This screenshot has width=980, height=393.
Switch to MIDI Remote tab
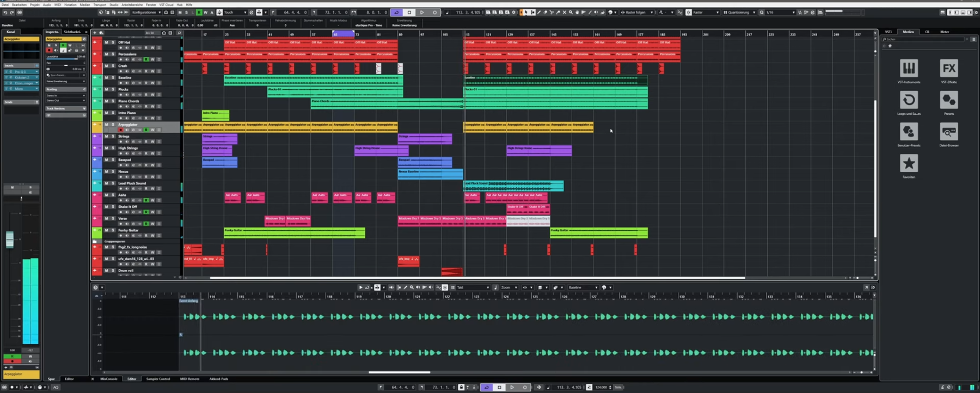coord(189,379)
